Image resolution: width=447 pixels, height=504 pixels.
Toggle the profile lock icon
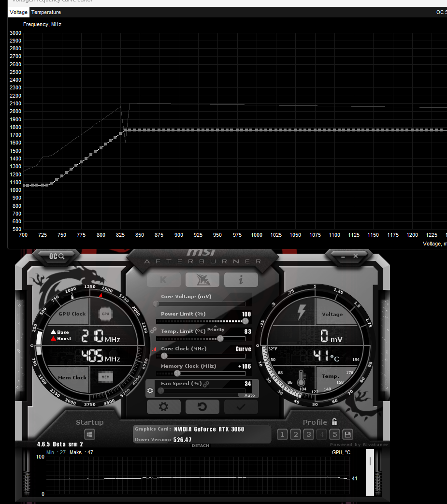pyautogui.click(x=334, y=421)
